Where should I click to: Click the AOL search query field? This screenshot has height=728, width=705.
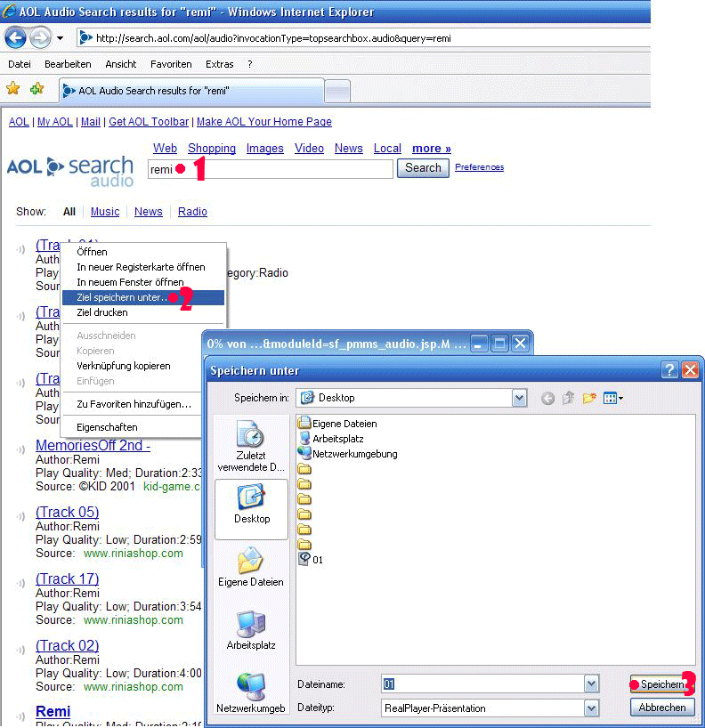271,169
